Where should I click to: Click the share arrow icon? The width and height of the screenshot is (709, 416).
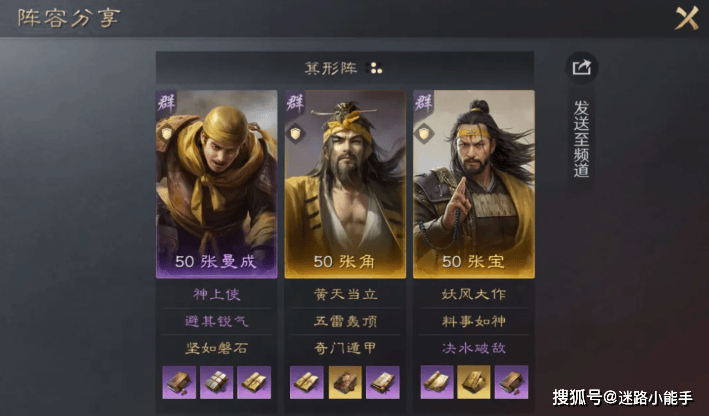click(581, 68)
